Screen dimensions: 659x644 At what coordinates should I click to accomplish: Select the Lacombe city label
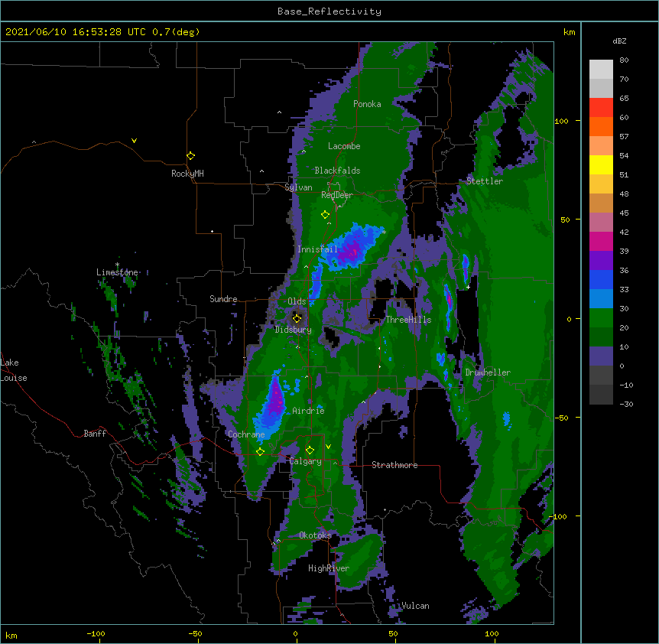pos(344,146)
